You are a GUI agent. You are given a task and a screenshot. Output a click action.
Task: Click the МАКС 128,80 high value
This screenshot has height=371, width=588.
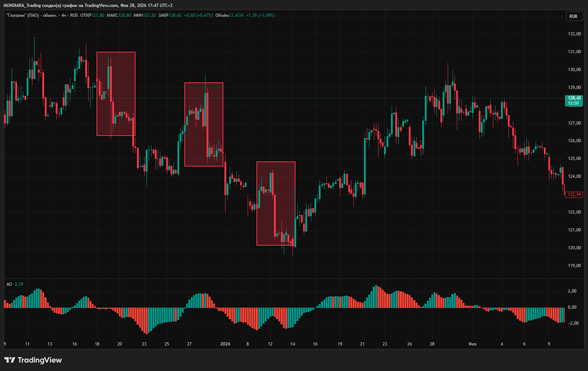[119, 15]
